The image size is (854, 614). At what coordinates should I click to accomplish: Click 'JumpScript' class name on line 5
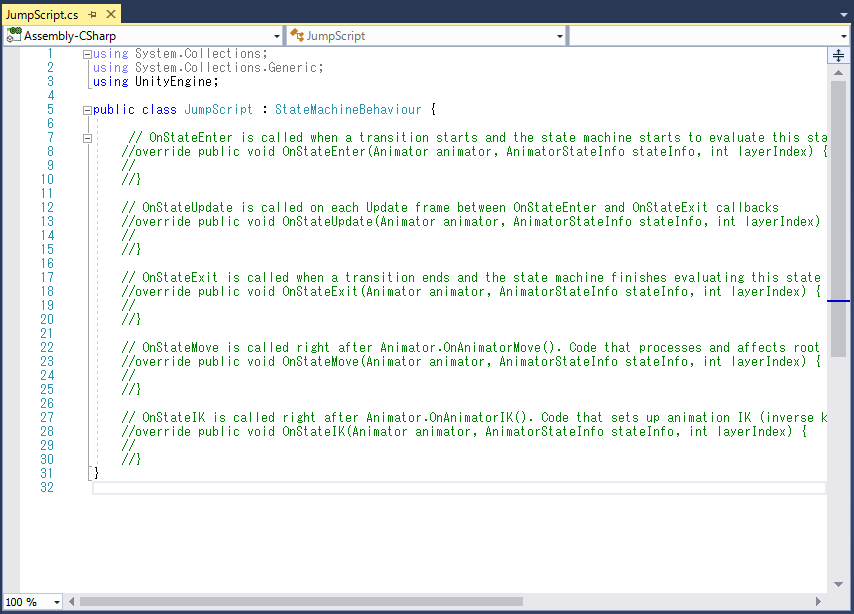pos(218,110)
